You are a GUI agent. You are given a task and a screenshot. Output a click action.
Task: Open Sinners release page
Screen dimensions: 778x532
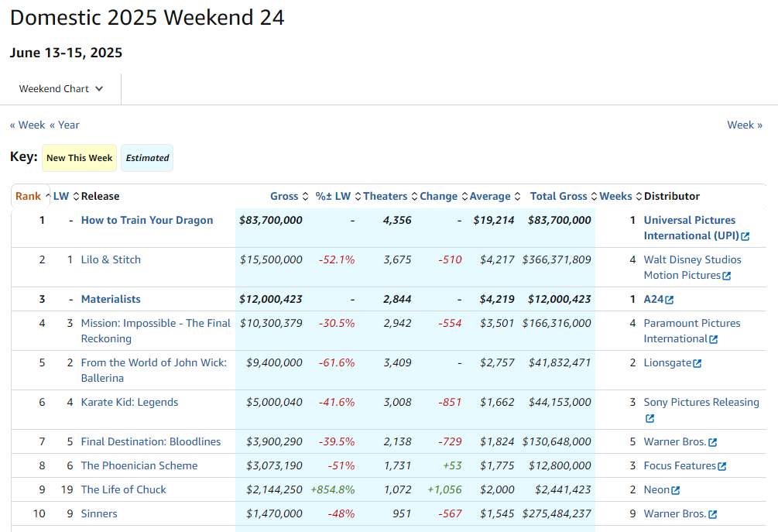pos(99,513)
